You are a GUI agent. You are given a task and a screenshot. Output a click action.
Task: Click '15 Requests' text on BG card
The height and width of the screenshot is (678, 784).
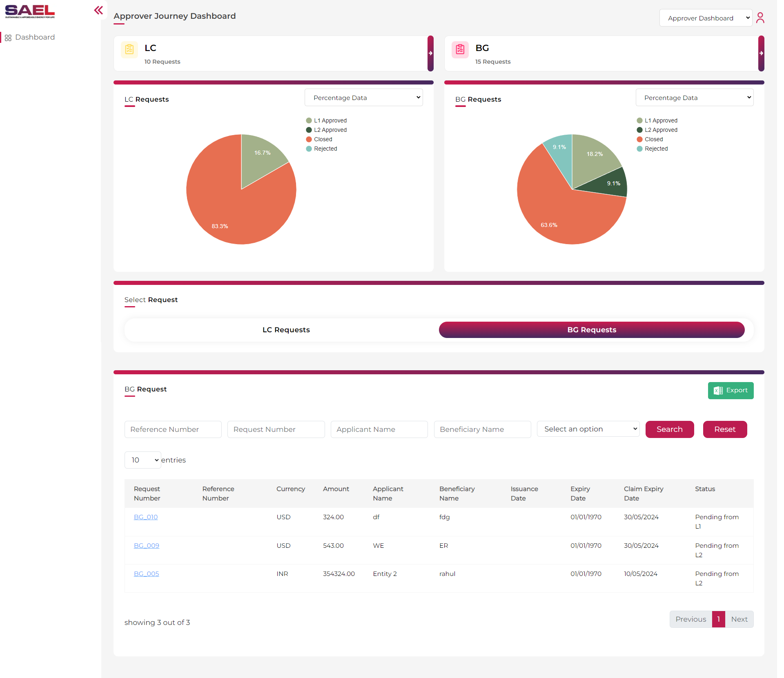(x=493, y=62)
